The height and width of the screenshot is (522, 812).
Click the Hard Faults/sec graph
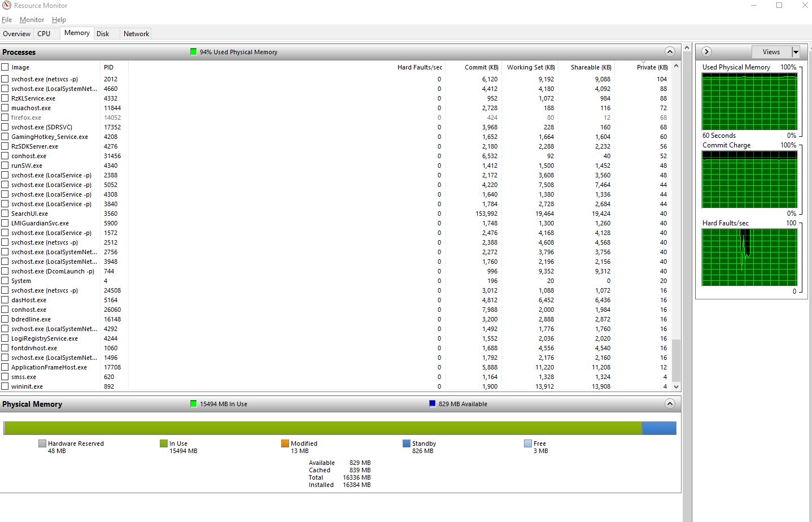pos(750,257)
